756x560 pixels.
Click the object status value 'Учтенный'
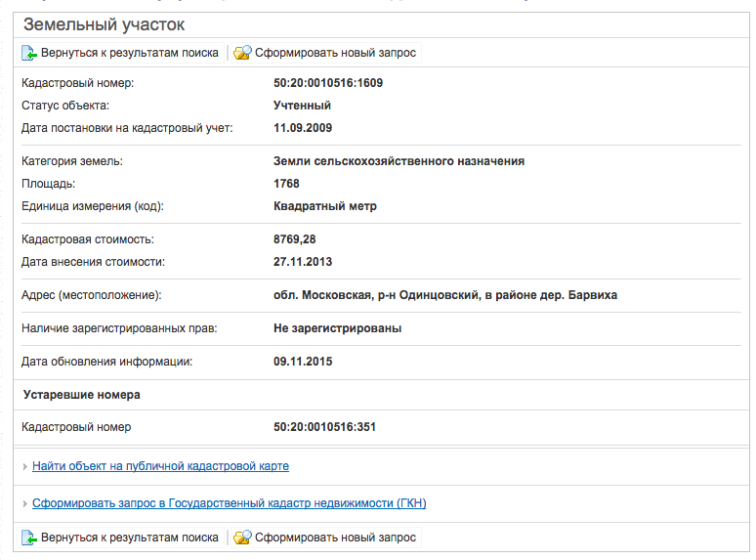click(302, 106)
